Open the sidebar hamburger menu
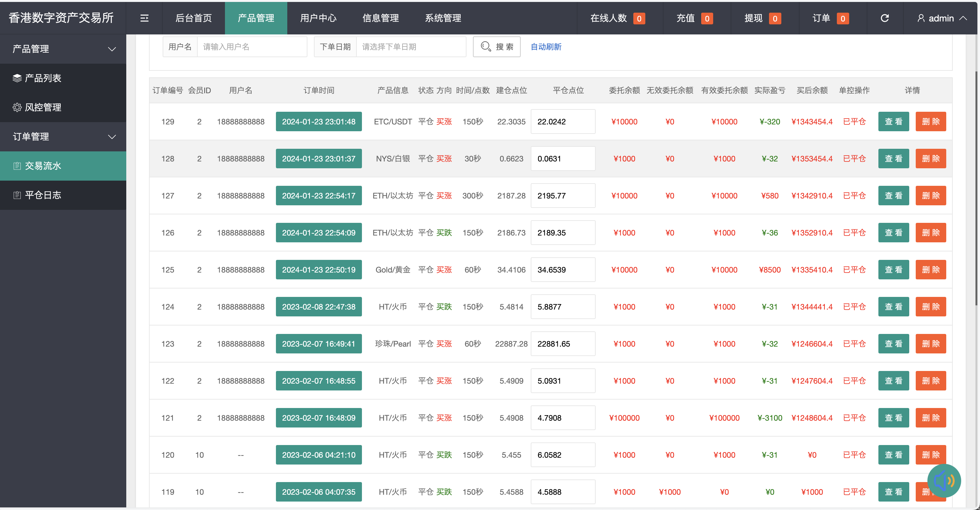 coord(144,18)
